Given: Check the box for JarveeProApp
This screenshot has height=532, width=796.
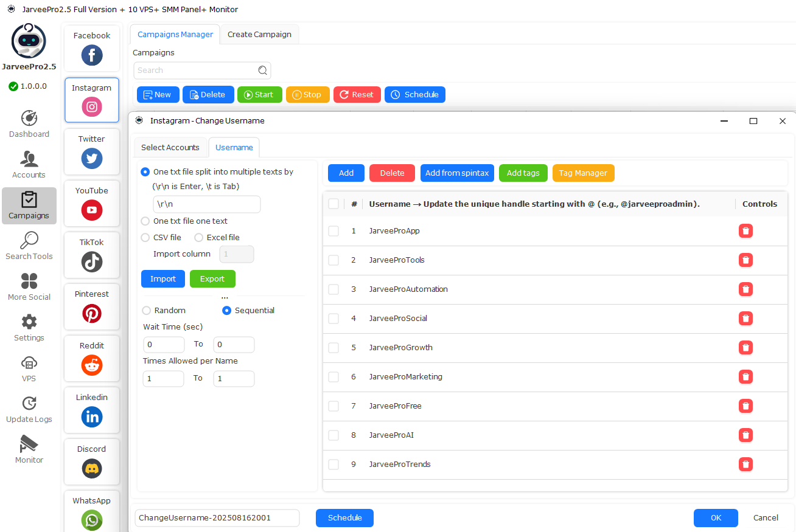Looking at the screenshot, I should (x=333, y=231).
